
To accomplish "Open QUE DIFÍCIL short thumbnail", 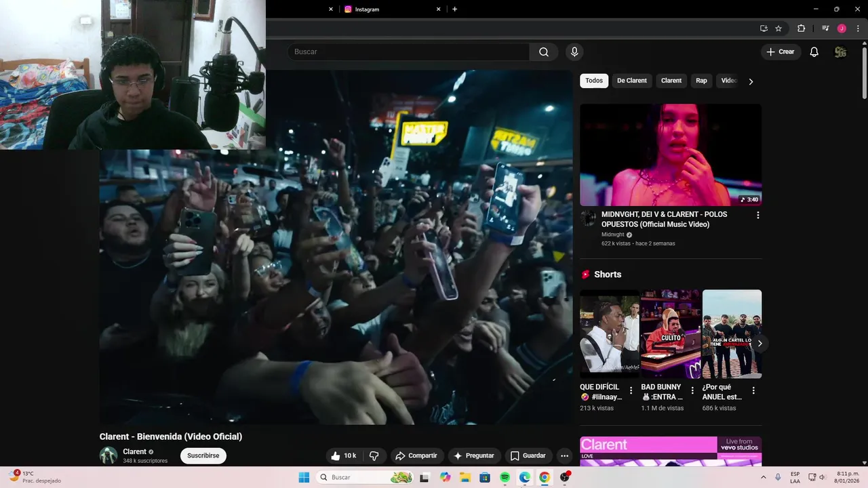I will coord(610,334).
